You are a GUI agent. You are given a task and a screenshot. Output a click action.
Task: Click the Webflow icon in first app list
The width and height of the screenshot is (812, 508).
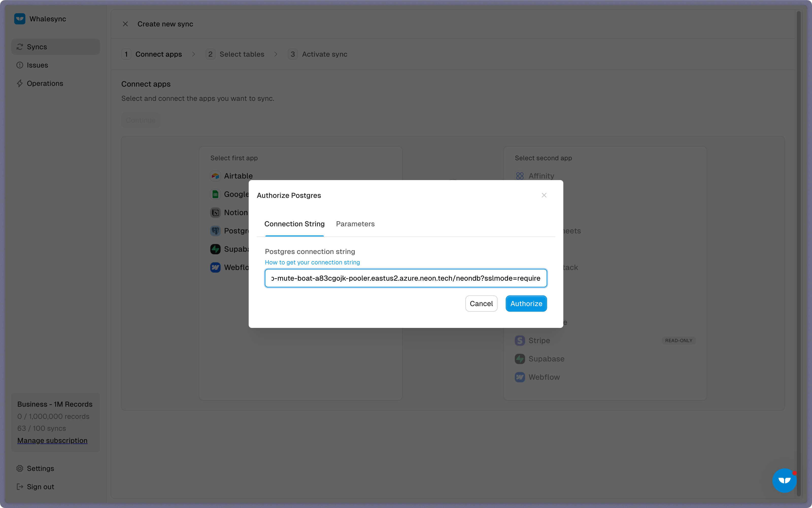pos(215,267)
